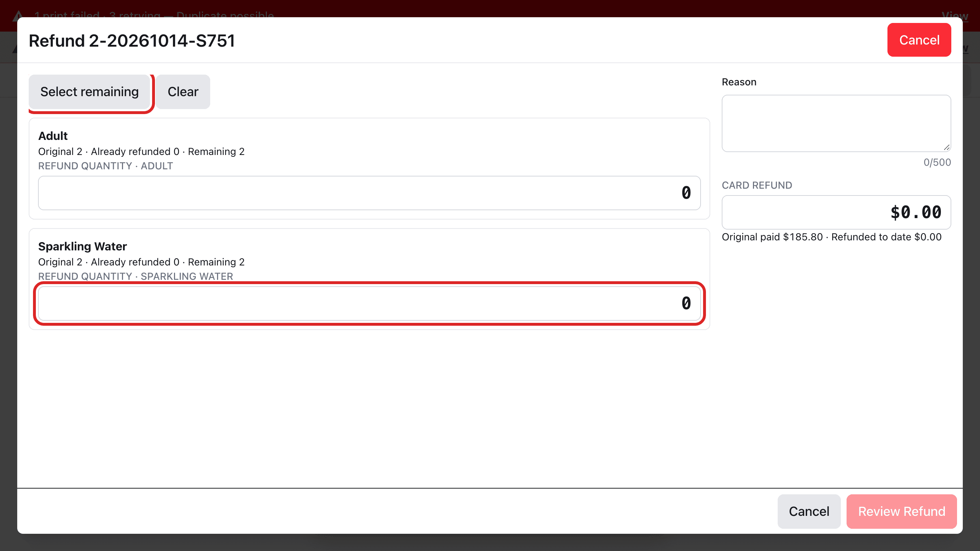Click the red Cancel button in the header
Viewport: 980px width, 551px height.
click(x=919, y=40)
